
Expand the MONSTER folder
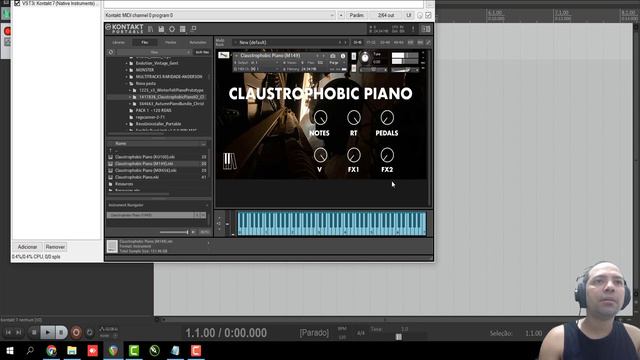click(127, 70)
